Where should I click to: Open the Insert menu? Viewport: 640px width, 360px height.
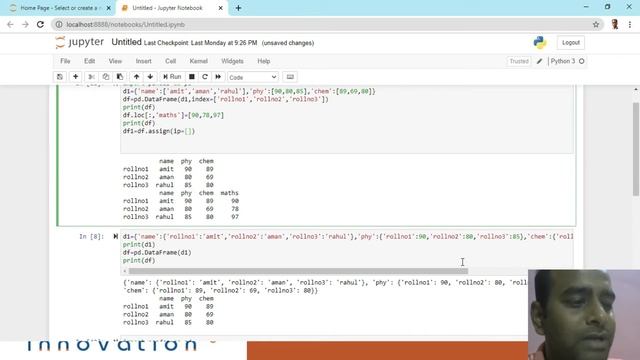click(143, 61)
